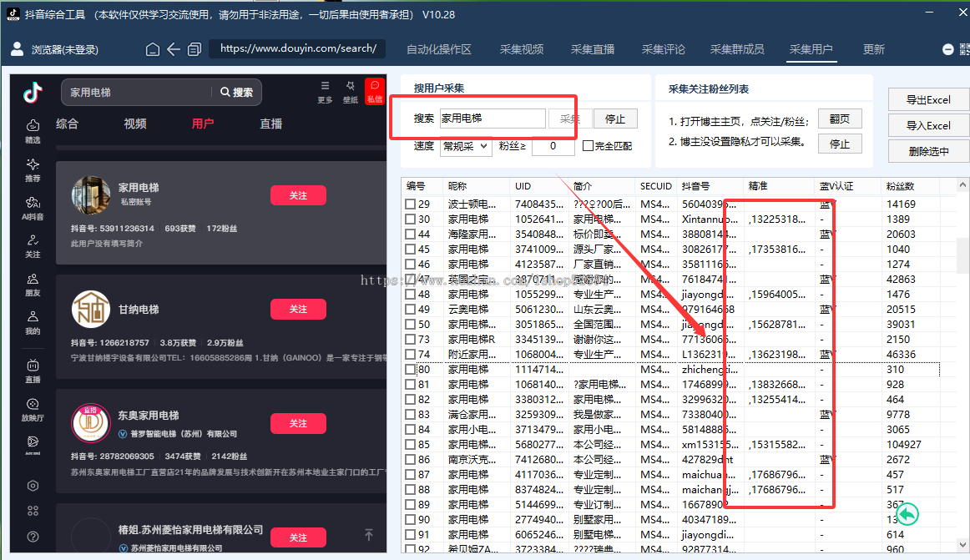Click the 昵称 column header

475,185
